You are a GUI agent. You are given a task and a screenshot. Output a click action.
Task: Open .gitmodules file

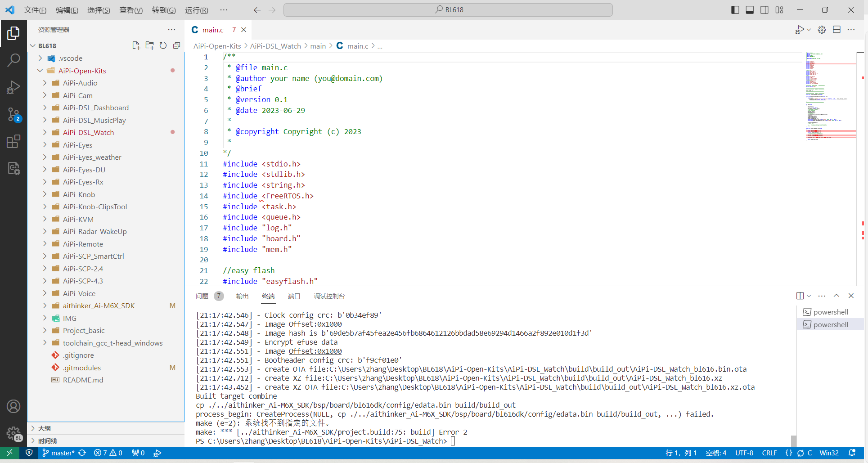106,368
